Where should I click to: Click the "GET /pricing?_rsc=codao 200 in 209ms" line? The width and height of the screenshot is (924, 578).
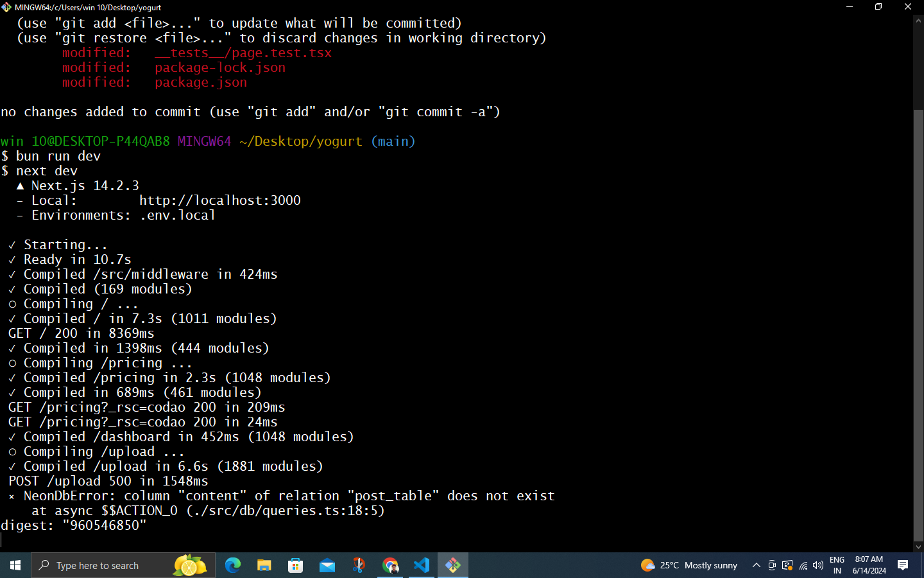pyautogui.click(x=147, y=407)
